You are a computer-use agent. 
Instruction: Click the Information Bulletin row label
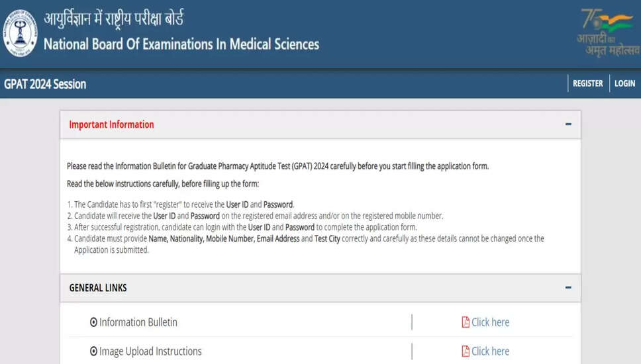click(138, 322)
